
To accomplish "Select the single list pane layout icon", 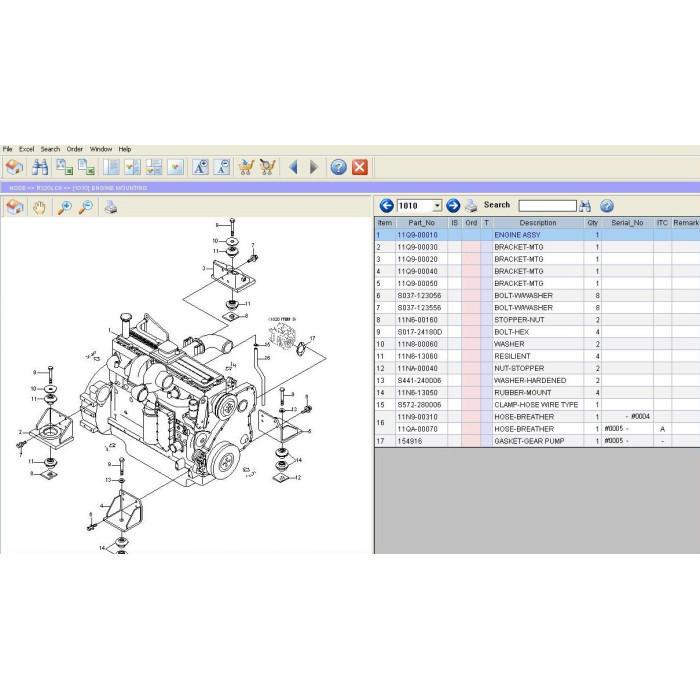I will pyautogui.click(x=111, y=167).
